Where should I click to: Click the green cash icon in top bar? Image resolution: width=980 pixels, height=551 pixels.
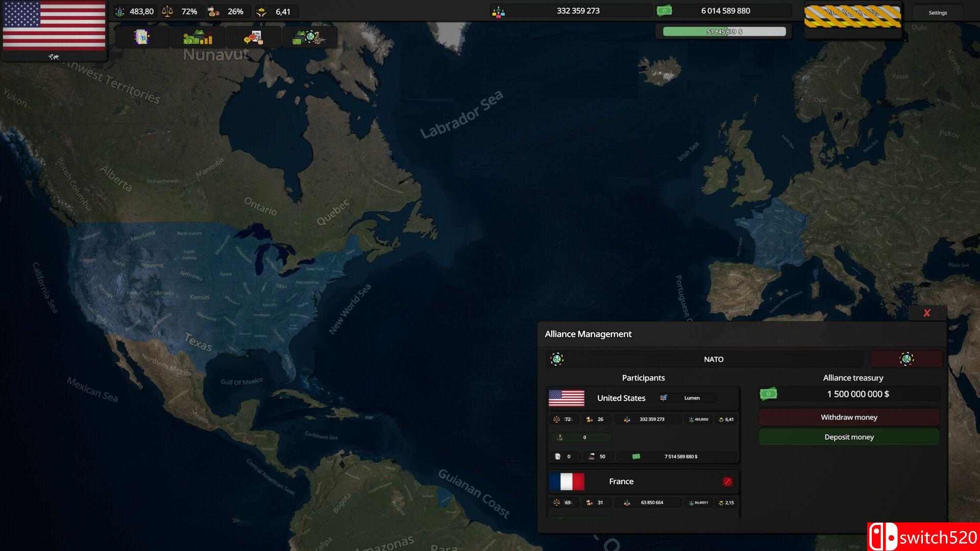664,11
